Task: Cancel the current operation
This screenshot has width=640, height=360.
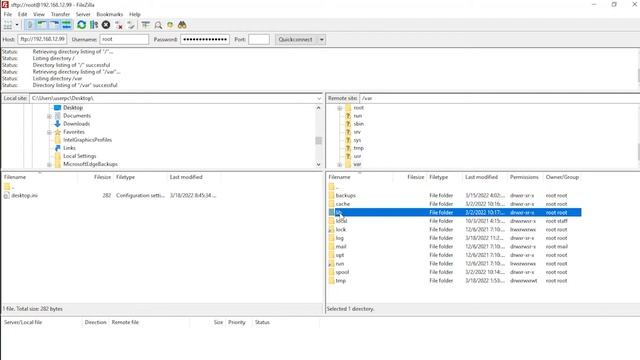Action: (106, 25)
